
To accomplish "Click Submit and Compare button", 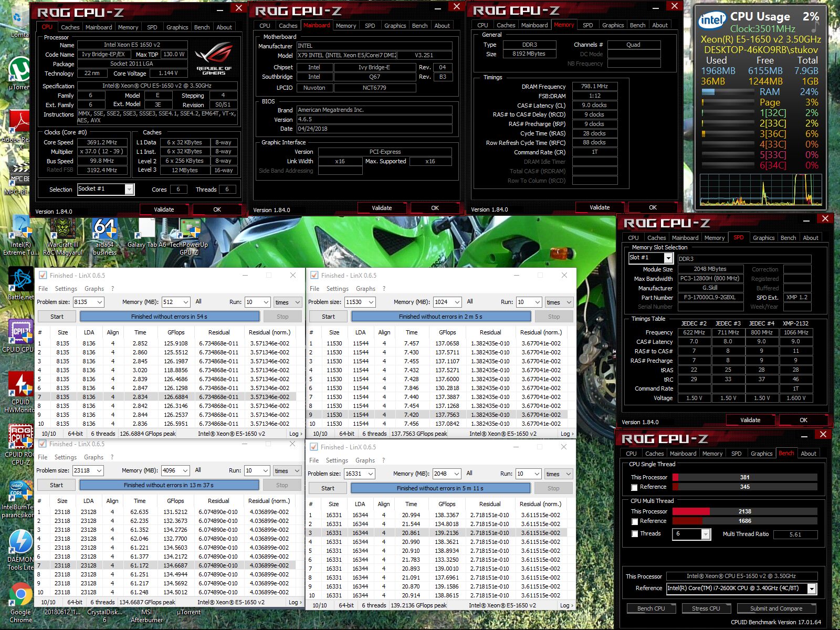I will point(776,608).
